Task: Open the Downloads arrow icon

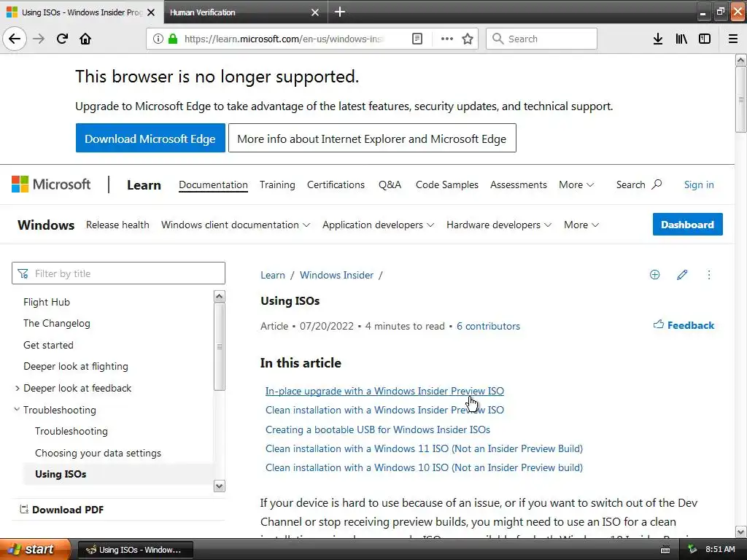Action: tap(658, 39)
